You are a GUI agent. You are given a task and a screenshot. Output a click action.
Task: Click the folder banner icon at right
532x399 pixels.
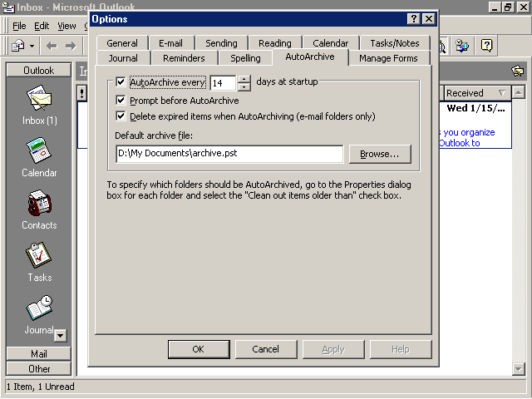pos(518,71)
